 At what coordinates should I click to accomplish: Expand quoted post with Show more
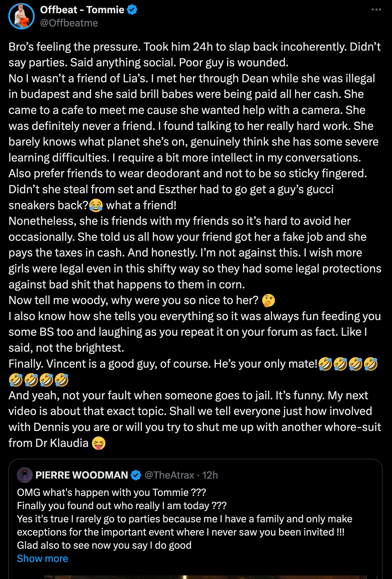(42, 558)
